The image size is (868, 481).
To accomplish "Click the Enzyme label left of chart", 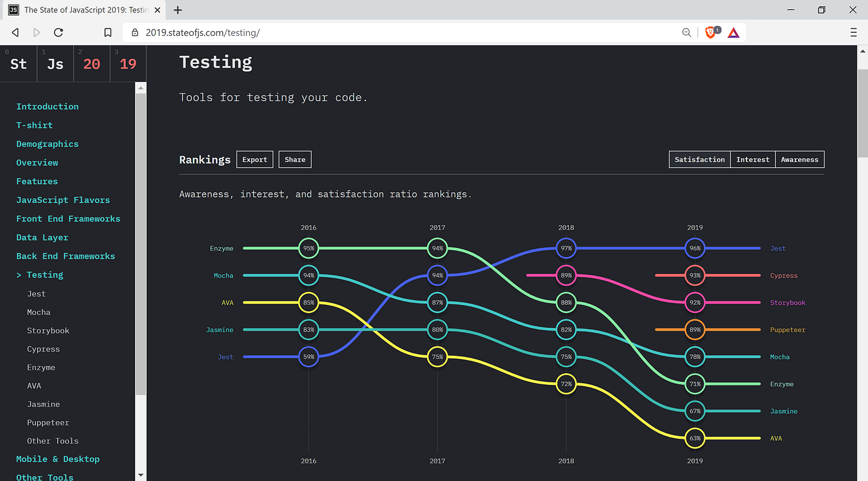I will (x=221, y=249).
